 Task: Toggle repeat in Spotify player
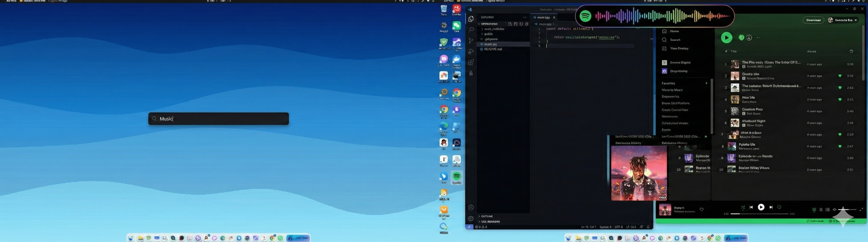pyautogui.click(x=779, y=207)
